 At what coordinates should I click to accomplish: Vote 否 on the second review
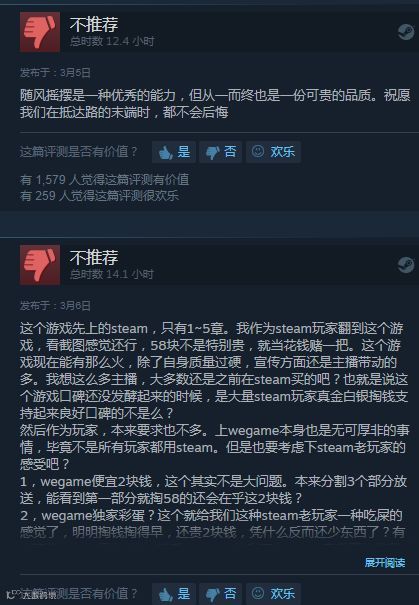(221, 594)
